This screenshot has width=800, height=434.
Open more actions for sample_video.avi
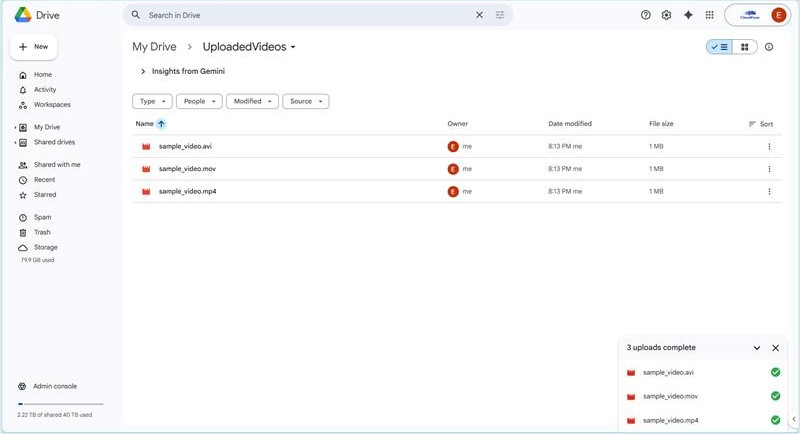coord(769,146)
